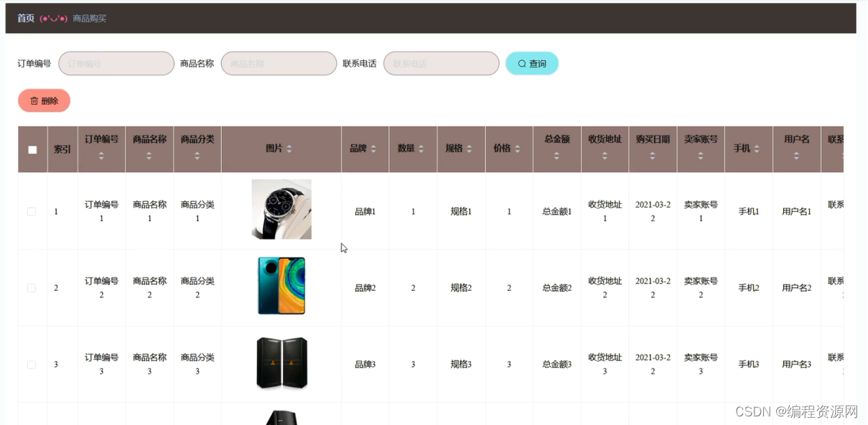Click the 规格2 cell

[x=461, y=288]
